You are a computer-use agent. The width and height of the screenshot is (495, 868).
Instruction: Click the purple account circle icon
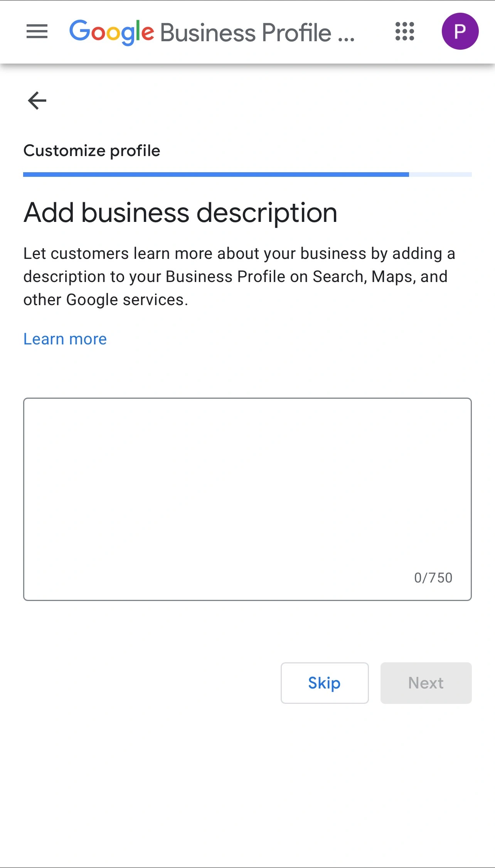(x=461, y=32)
